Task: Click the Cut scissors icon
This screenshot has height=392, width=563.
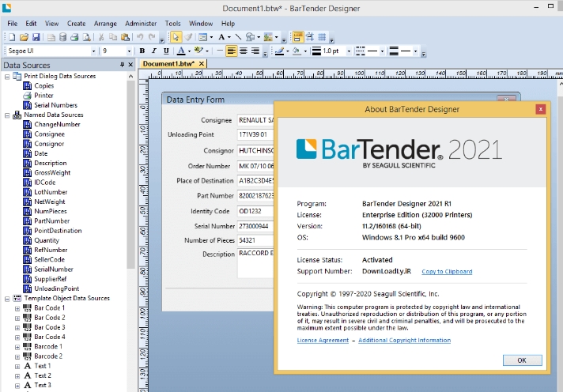Action: 101,37
